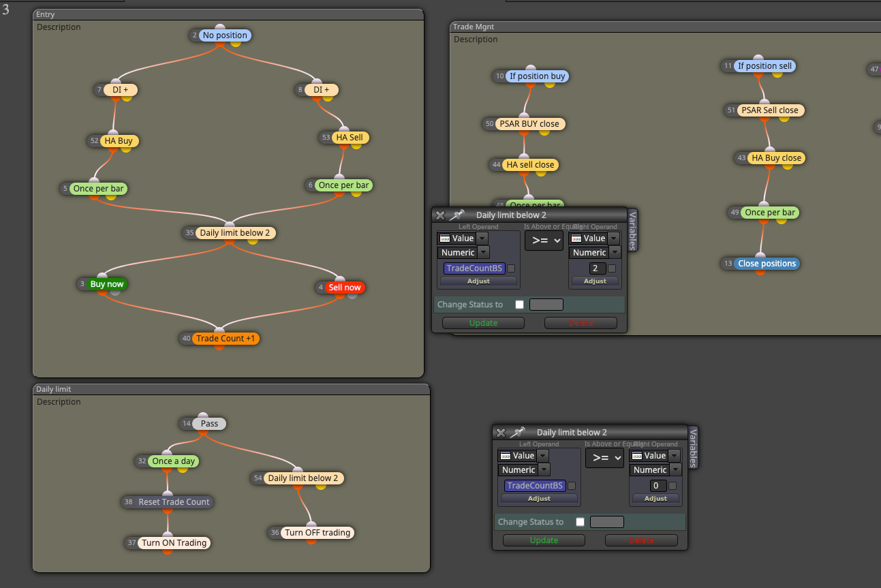Select the red Sell now block
Image resolution: width=881 pixels, height=588 pixels.
tap(345, 288)
